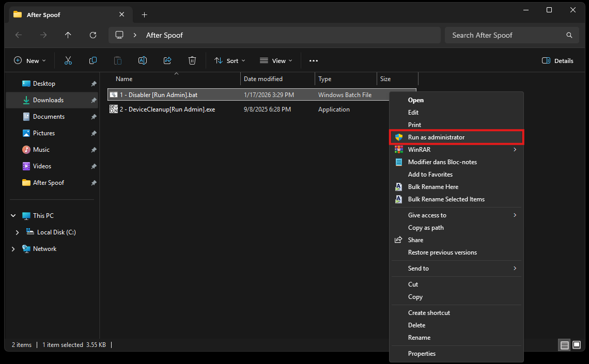
Task: Open the View dropdown
Action: click(x=276, y=60)
